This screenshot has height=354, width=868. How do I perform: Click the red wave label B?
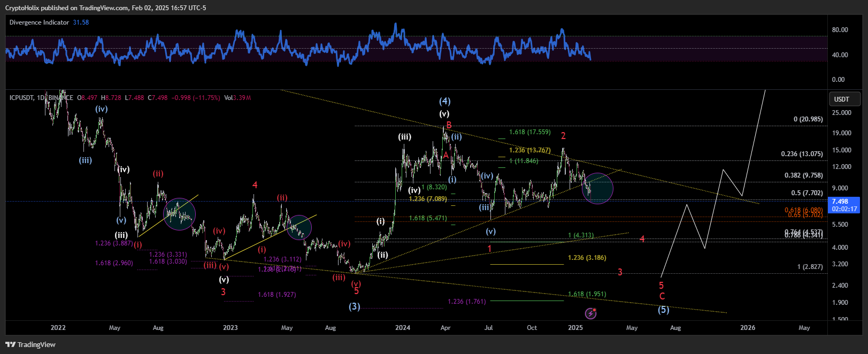coord(449,125)
